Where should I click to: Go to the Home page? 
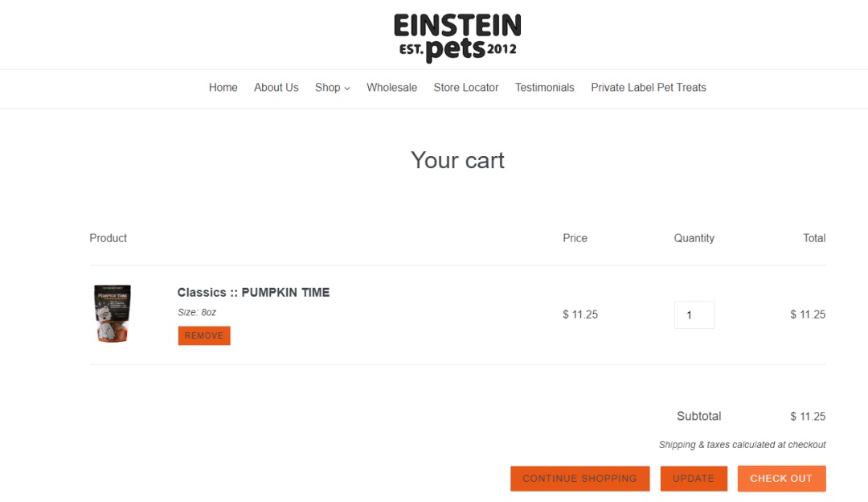(223, 88)
